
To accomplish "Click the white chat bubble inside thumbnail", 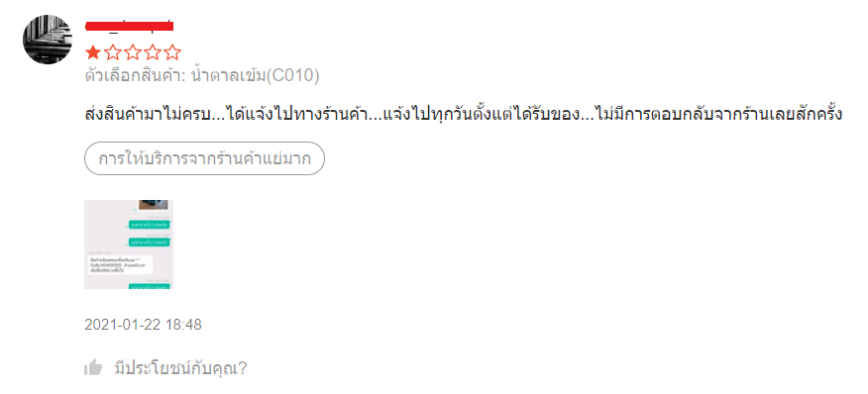I will coord(119,264).
